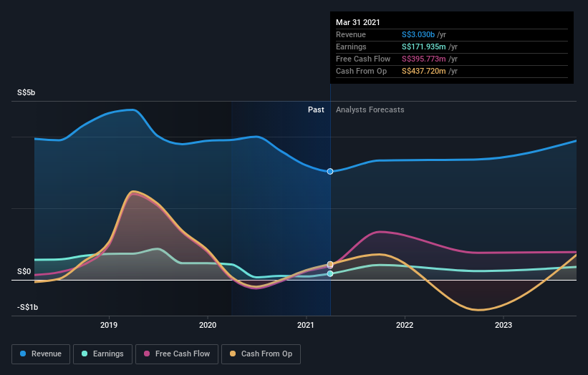The width and height of the screenshot is (588, 375).
Task: Click the blue Revenue data point marker
Action: point(330,171)
